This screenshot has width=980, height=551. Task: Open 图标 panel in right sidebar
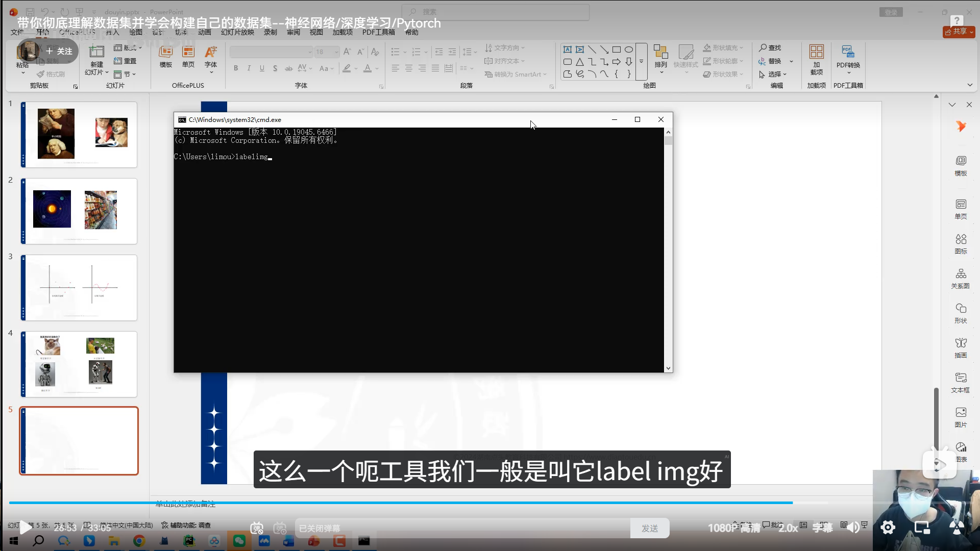(x=961, y=243)
